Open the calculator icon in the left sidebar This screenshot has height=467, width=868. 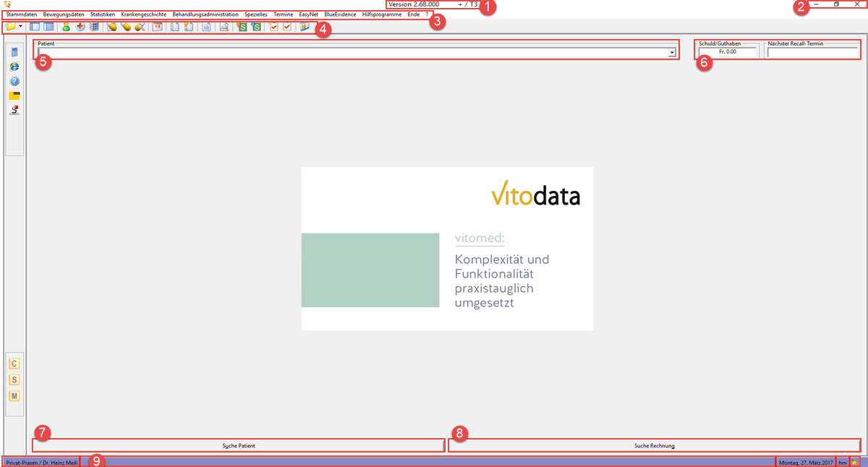pyautogui.click(x=14, y=52)
